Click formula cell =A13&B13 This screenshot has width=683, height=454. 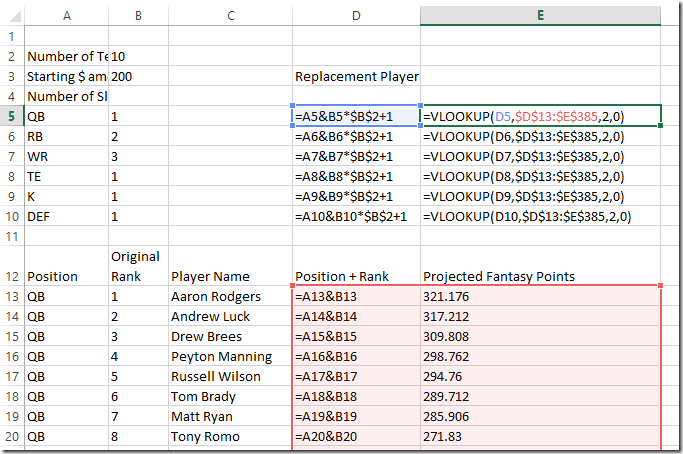[356, 296]
